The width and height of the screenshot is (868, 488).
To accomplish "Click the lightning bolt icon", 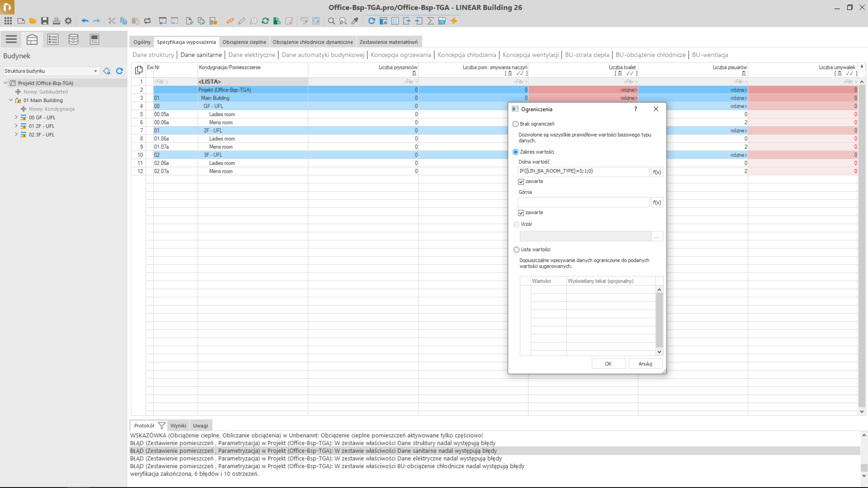I will coord(454,21).
